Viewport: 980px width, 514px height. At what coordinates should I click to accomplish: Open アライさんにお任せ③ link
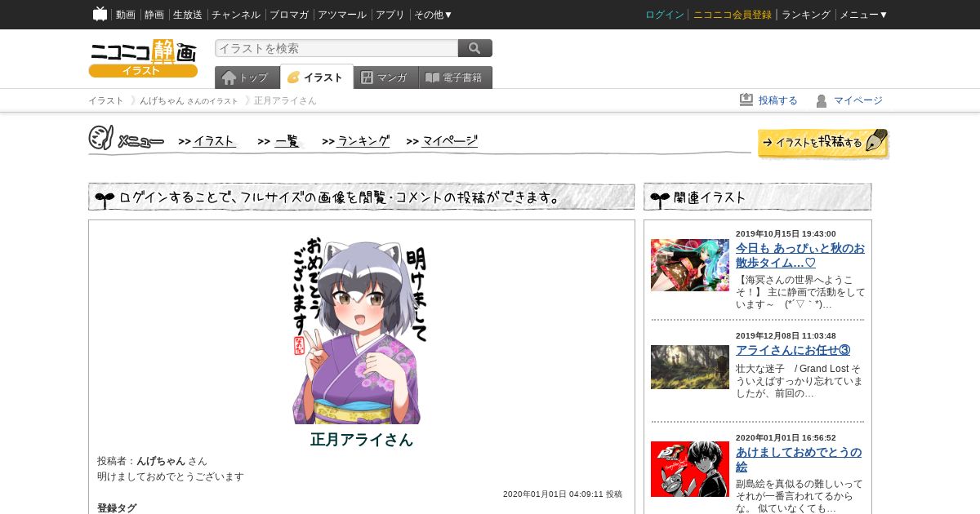(793, 350)
